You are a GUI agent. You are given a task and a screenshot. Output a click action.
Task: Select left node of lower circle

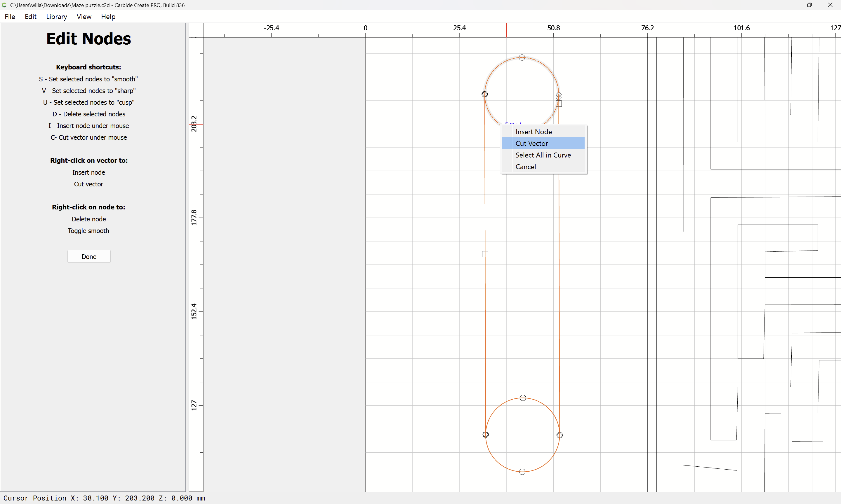click(485, 434)
